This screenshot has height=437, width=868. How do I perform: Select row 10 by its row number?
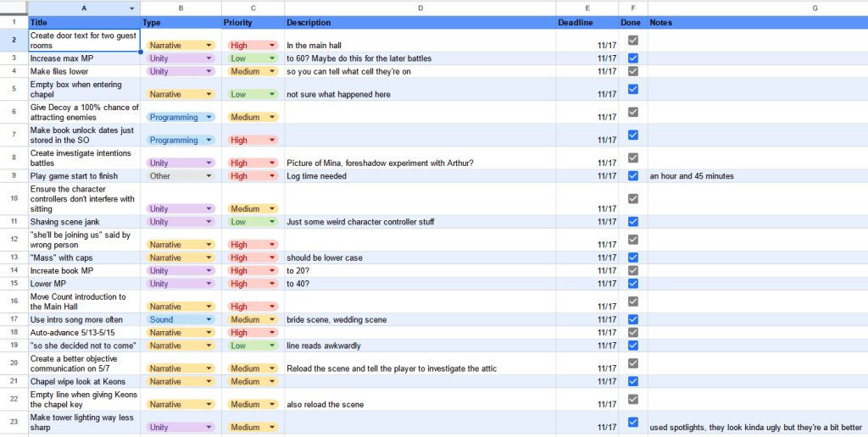14,198
